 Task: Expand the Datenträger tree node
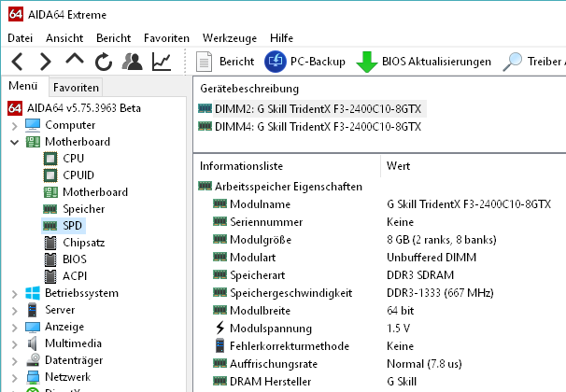coord(14,361)
